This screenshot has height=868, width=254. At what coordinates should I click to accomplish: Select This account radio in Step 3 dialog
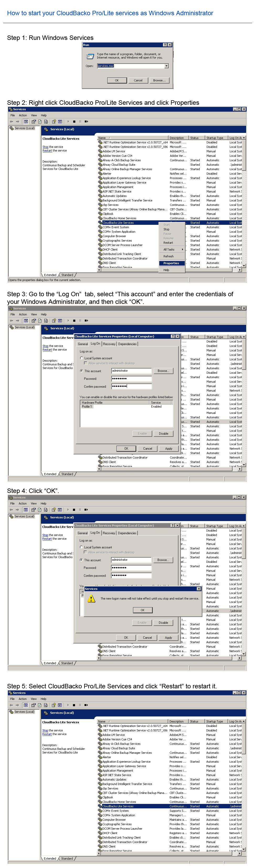[82, 371]
